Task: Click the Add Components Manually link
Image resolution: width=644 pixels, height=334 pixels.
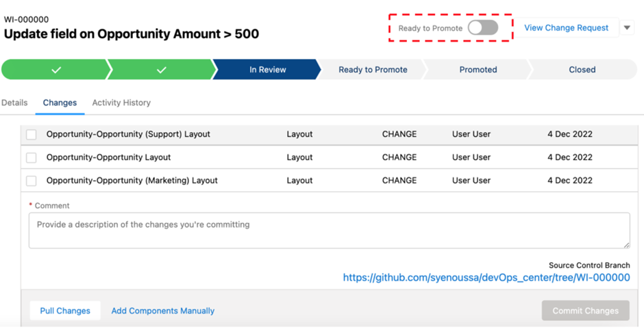Action: (x=162, y=311)
